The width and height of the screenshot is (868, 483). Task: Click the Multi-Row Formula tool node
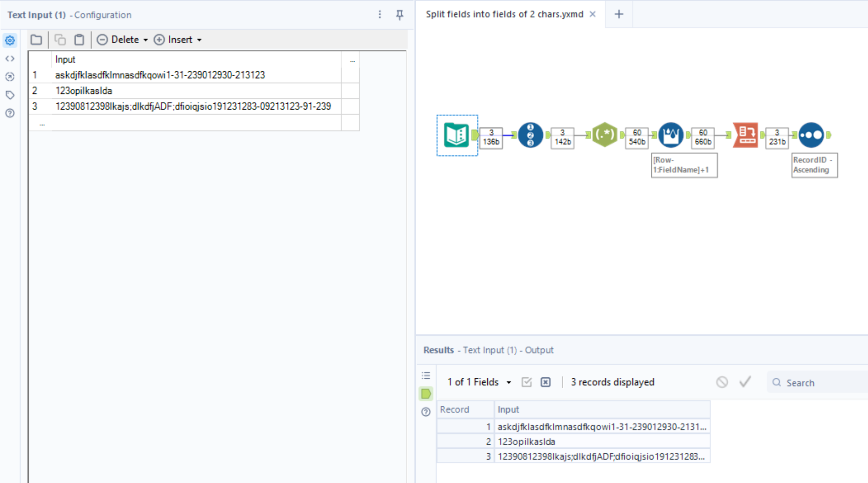pos(671,135)
